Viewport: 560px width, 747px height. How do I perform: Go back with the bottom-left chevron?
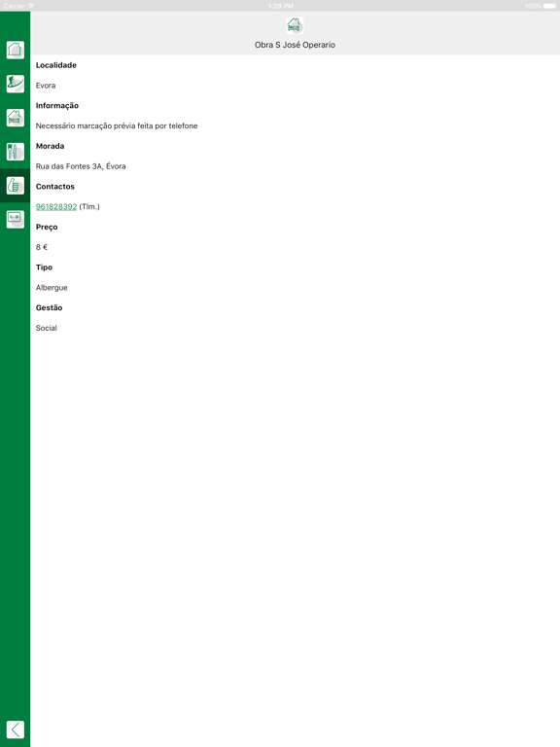[x=16, y=729]
